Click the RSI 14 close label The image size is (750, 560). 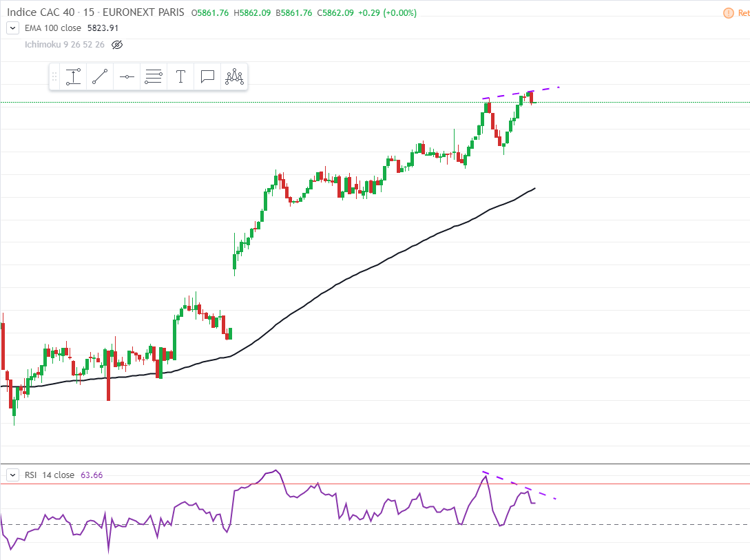point(50,475)
